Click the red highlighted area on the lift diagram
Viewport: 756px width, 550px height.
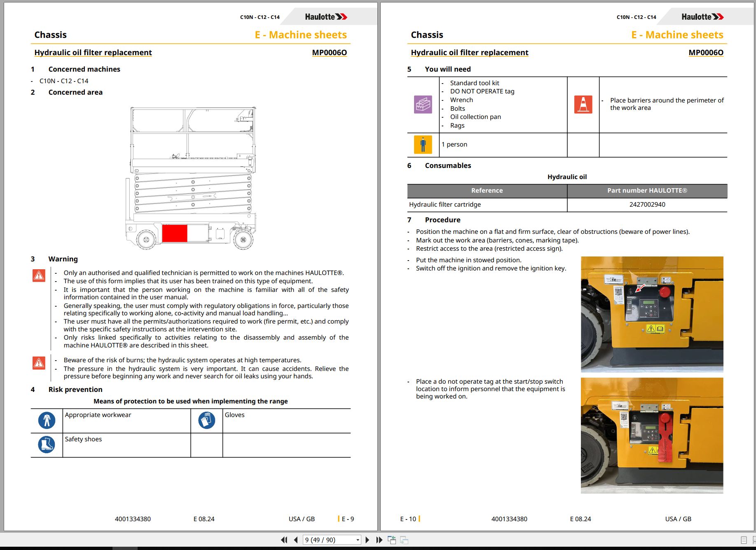click(x=175, y=233)
